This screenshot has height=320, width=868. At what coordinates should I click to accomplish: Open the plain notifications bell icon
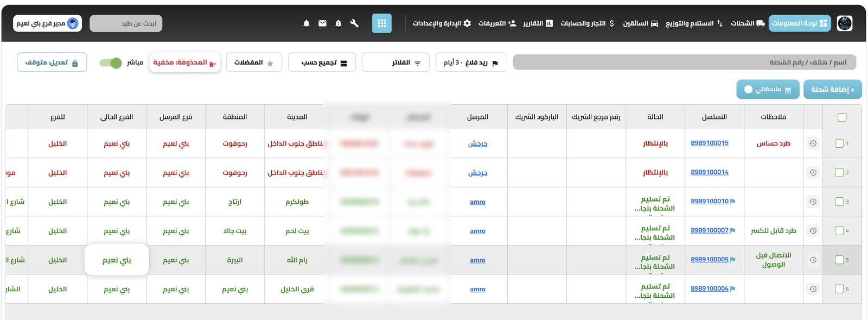pyautogui.click(x=307, y=23)
